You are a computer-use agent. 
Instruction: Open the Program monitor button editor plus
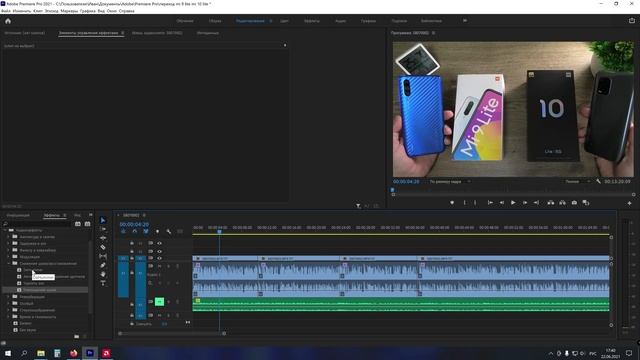[629, 203]
